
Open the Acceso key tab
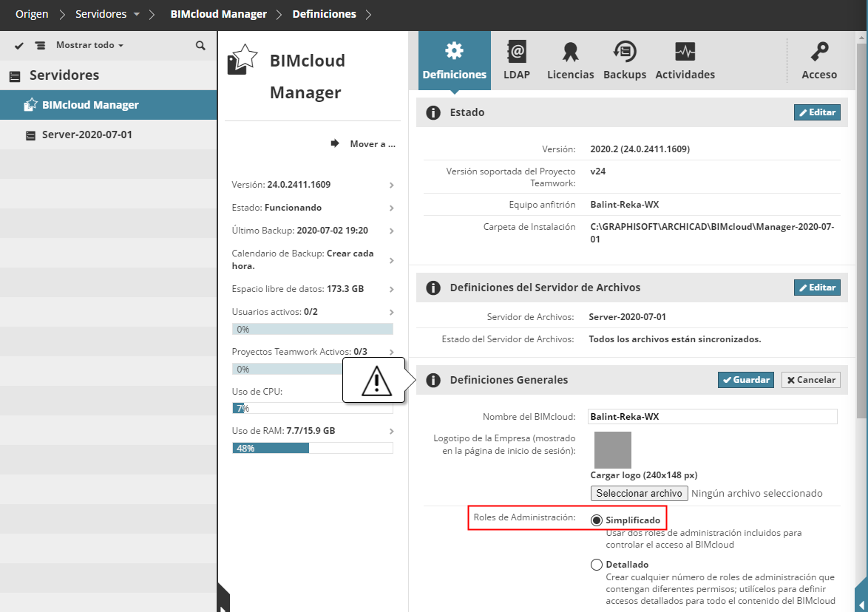(819, 61)
